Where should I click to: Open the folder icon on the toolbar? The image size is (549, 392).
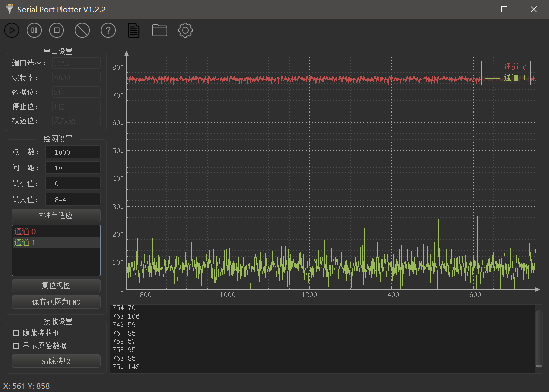click(x=159, y=30)
